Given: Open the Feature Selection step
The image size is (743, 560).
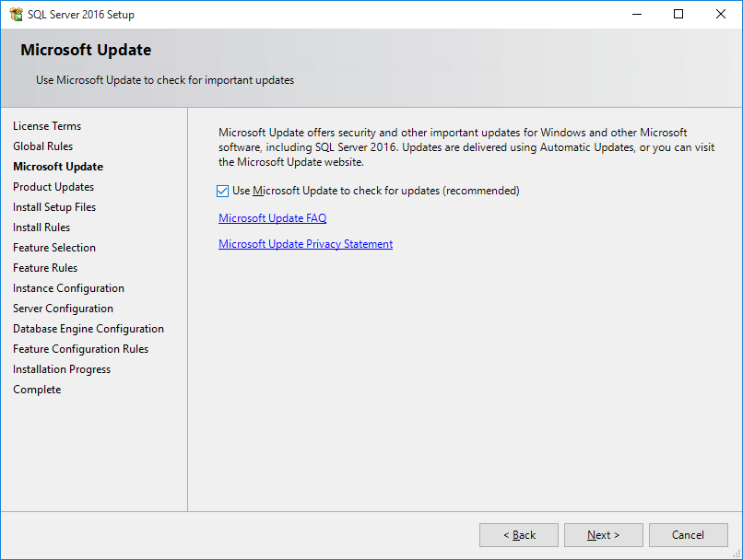Looking at the screenshot, I should click(x=53, y=247).
